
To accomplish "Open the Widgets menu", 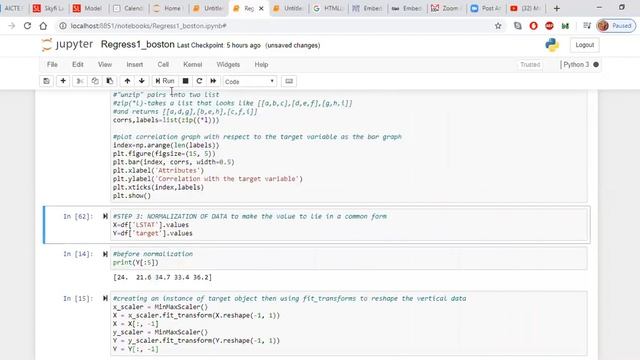I will 228,64.
